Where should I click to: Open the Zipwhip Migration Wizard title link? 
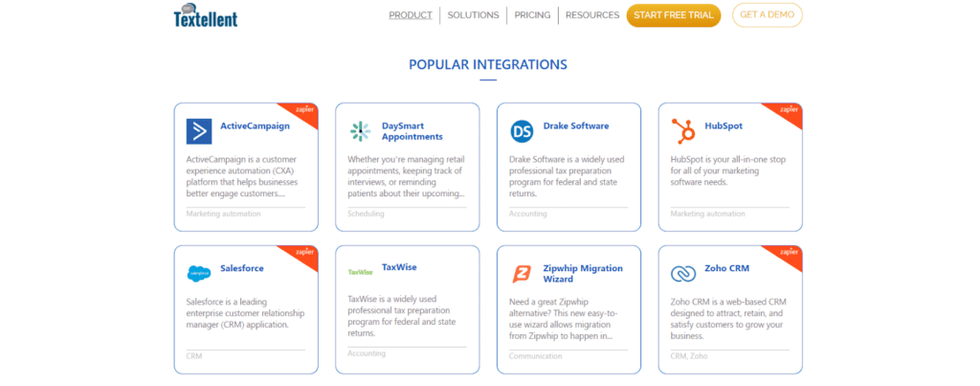[x=583, y=273]
